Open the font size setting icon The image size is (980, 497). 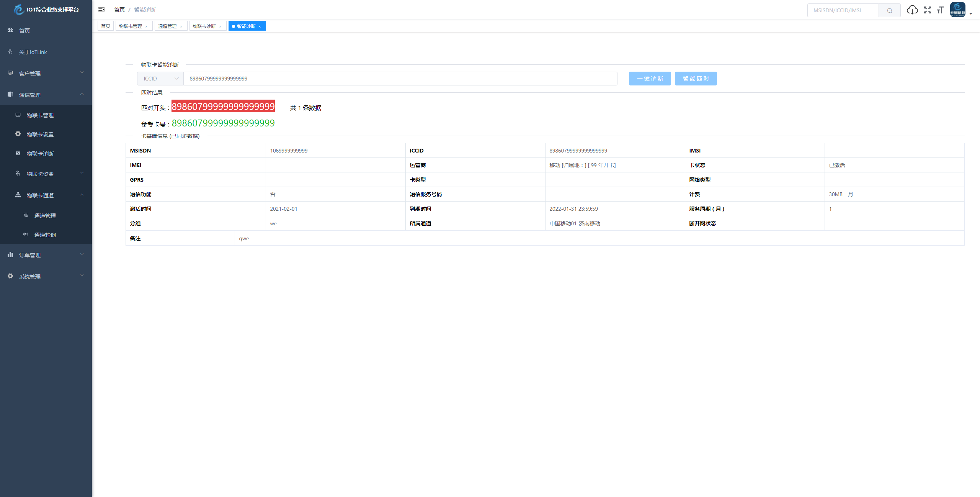(x=941, y=10)
